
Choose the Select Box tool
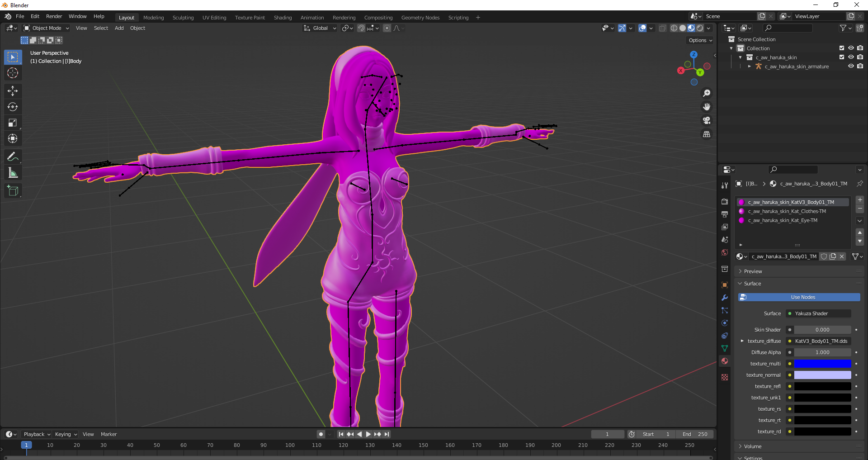[x=13, y=57]
